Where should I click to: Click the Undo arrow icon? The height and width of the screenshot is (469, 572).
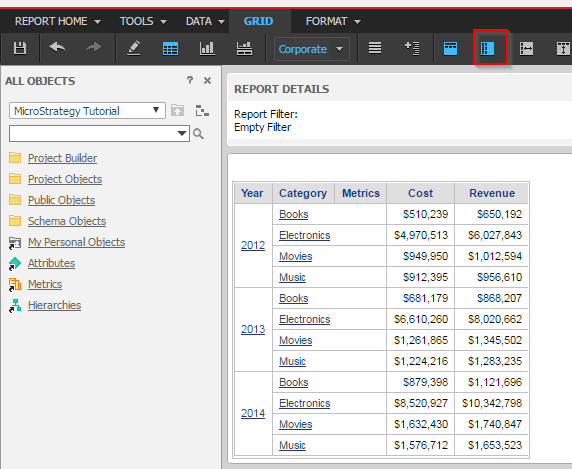point(57,47)
